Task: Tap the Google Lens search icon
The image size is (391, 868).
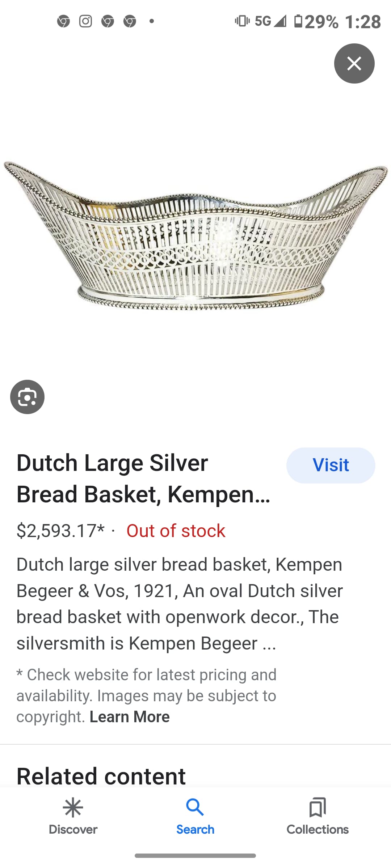Action: pos(28,397)
